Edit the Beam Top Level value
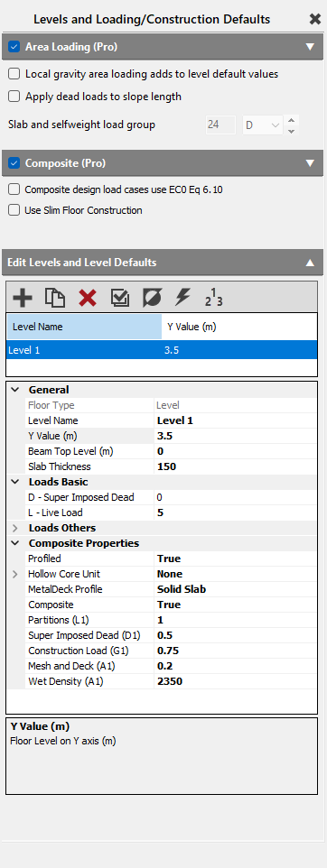This screenshot has height=868, width=327. click(x=235, y=451)
